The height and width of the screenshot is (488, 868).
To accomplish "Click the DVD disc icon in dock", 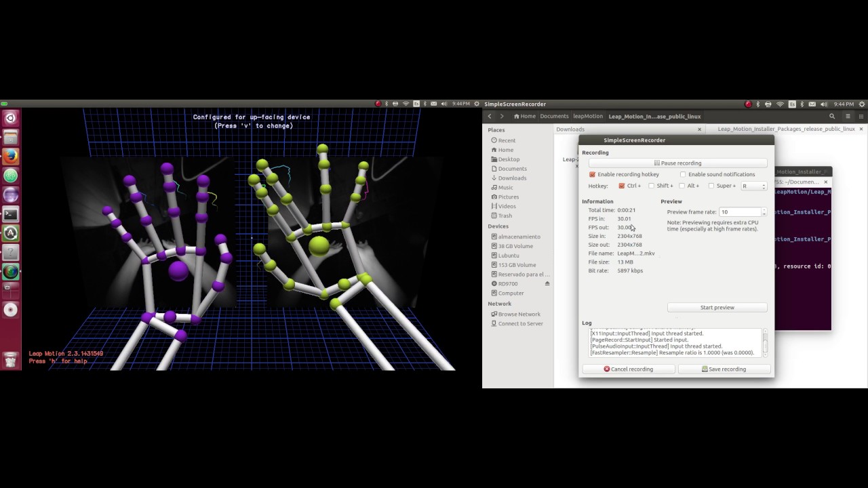I will click(x=10, y=310).
